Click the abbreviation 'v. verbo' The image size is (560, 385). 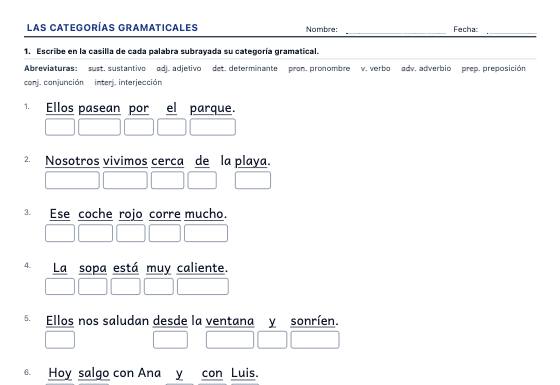(x=375, y=68)
